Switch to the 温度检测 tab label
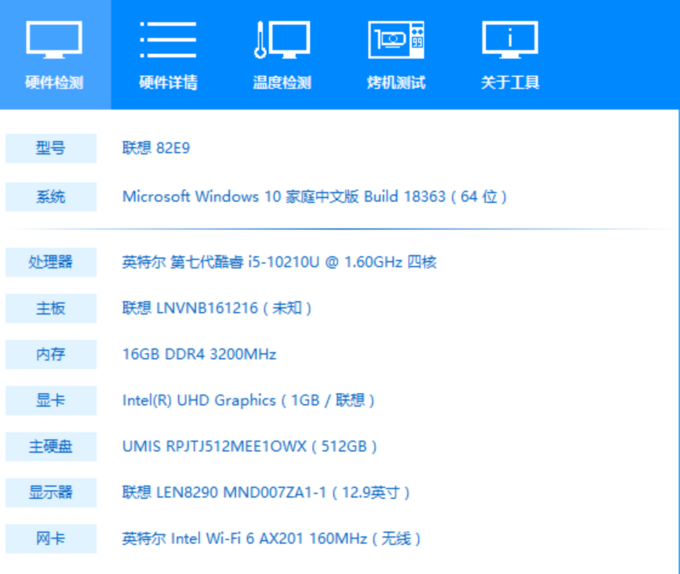 [282, 82]
